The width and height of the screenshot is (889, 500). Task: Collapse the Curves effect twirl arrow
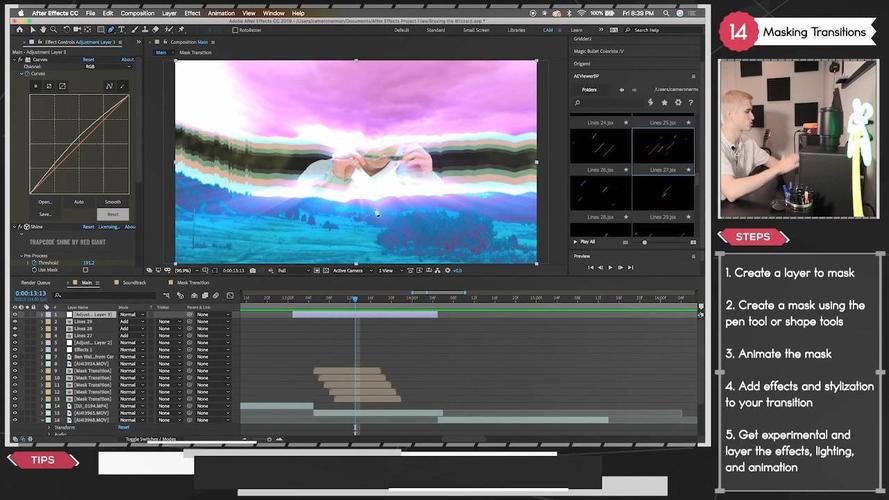(x=15, y=60)
